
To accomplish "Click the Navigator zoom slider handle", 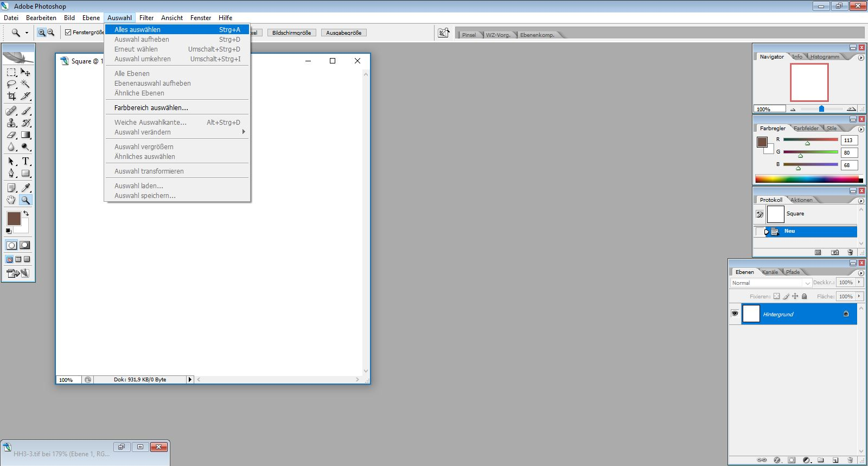I will (821, 109).
